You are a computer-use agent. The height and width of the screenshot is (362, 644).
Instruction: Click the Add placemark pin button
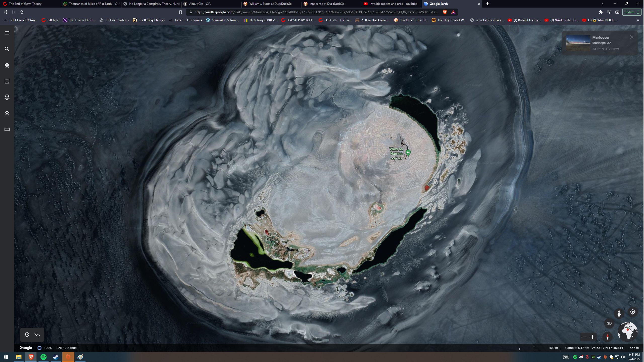pos(27,335)
